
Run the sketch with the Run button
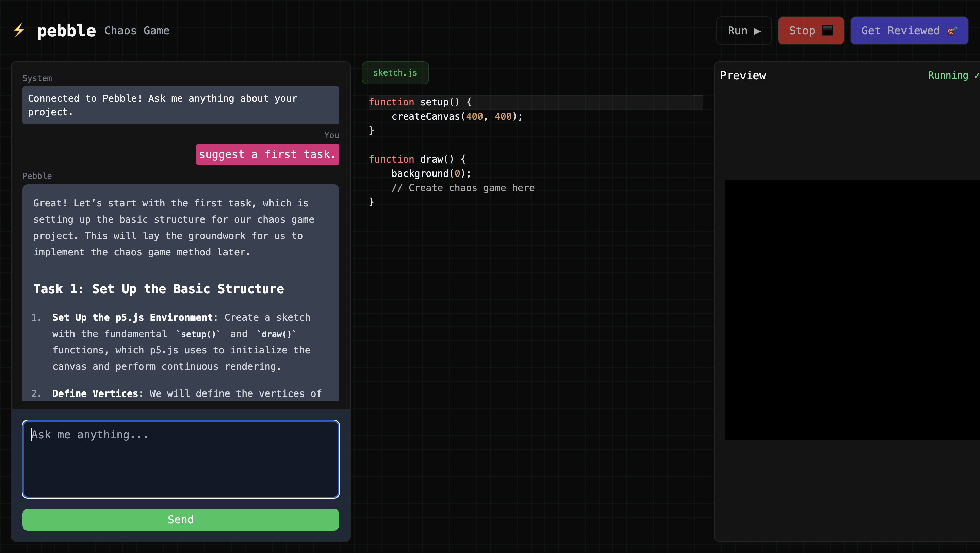(744, 30)
